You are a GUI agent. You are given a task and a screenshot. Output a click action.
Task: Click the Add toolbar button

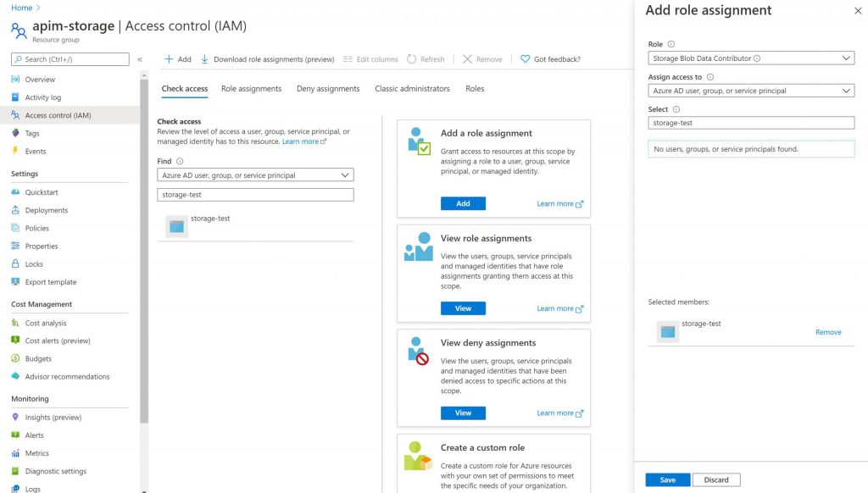[x=178, y=59]
